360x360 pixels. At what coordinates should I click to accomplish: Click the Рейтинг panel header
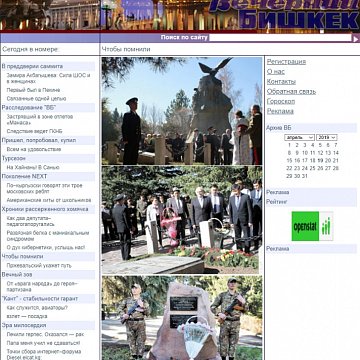point(311,202)
